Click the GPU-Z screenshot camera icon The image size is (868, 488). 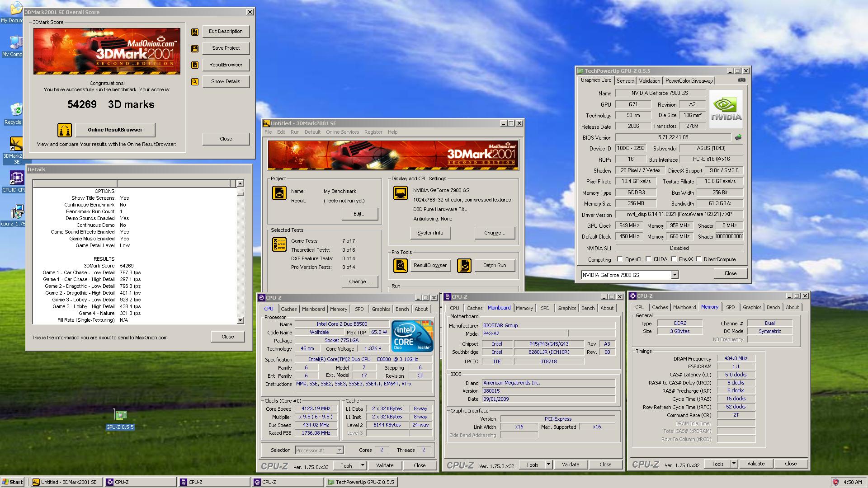tap(742, 80)
